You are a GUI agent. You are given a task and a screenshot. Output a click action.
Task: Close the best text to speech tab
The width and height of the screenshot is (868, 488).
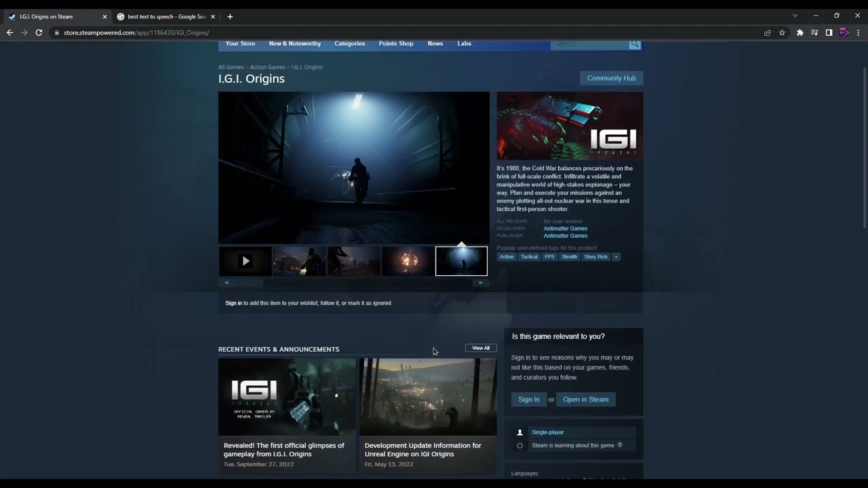coord(213,16)
